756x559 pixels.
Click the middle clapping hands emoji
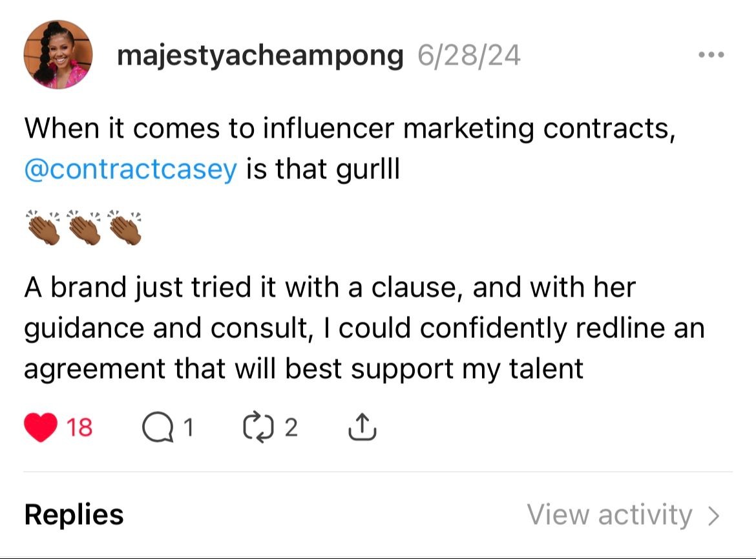pyautogui.click(x=83, y=227)
